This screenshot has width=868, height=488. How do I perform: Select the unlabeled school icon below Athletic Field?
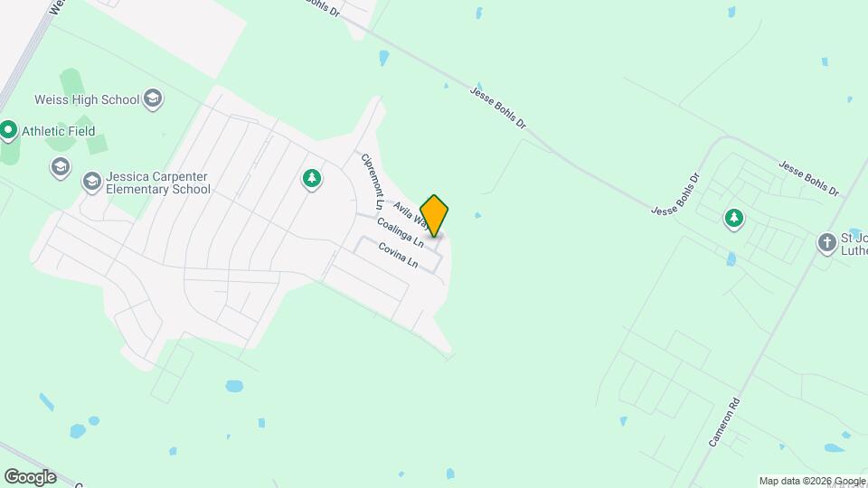(61, 167)
